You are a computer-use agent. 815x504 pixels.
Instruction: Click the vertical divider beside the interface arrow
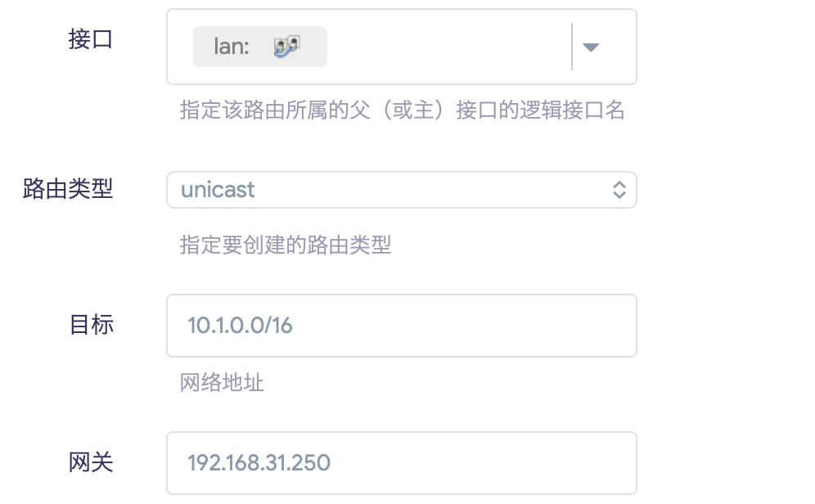pyautogui.click(x=571, y=47)
